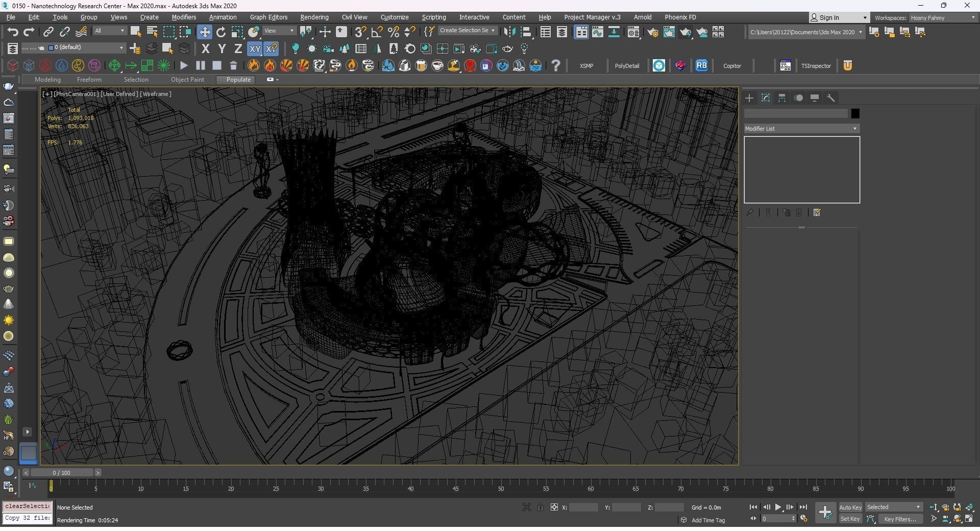The image size is (980, 531).
Task: Click Configure Modifier Sets icon
Action: coord(817,213)
